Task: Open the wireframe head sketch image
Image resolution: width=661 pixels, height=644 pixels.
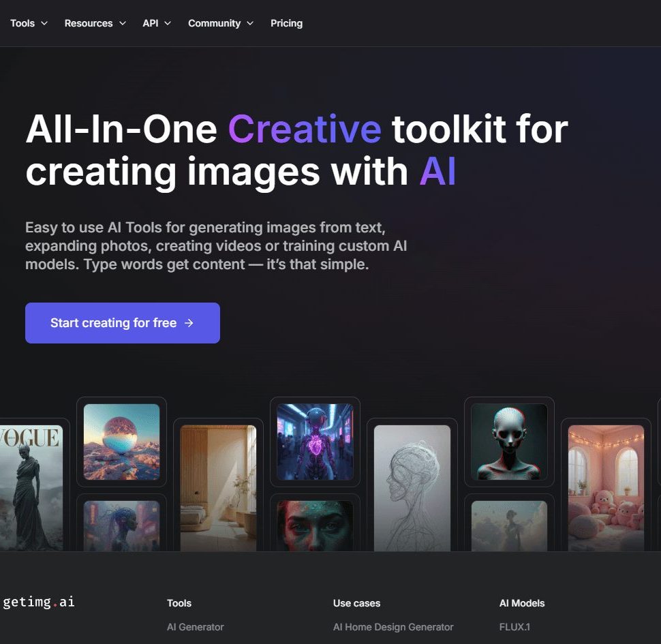Action: point(412,487)
